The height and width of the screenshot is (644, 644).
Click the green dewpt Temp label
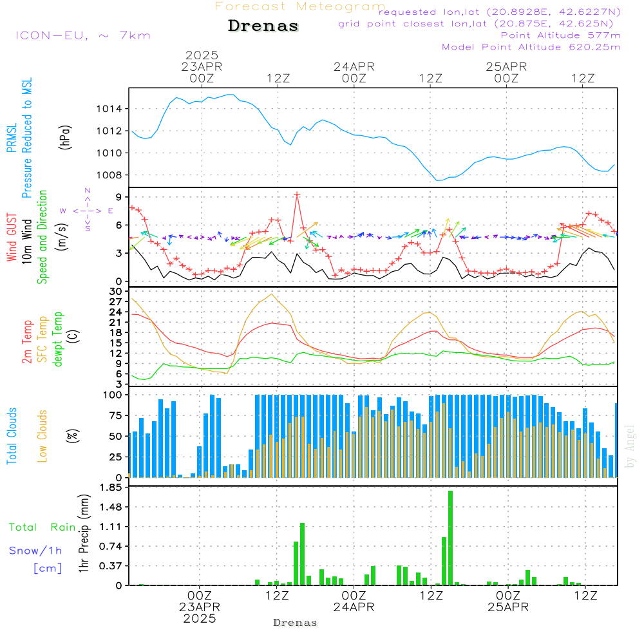58,339
